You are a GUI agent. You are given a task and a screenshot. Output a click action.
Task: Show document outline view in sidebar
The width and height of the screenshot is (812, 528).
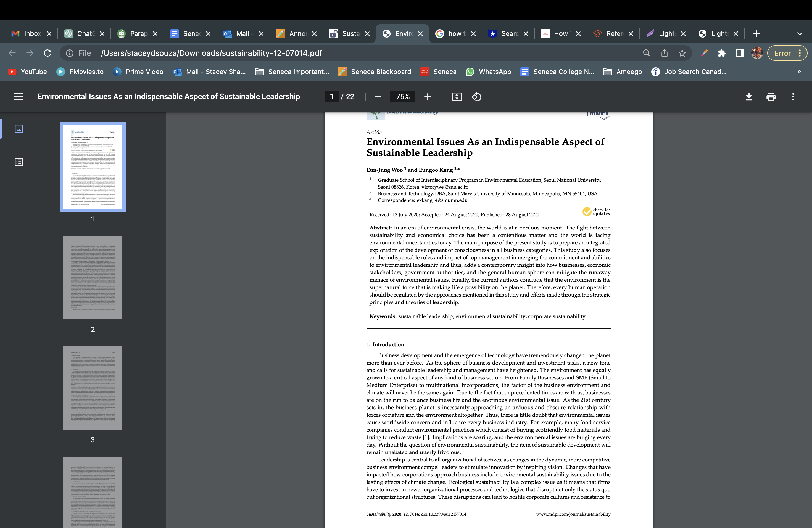click(19, 162)
